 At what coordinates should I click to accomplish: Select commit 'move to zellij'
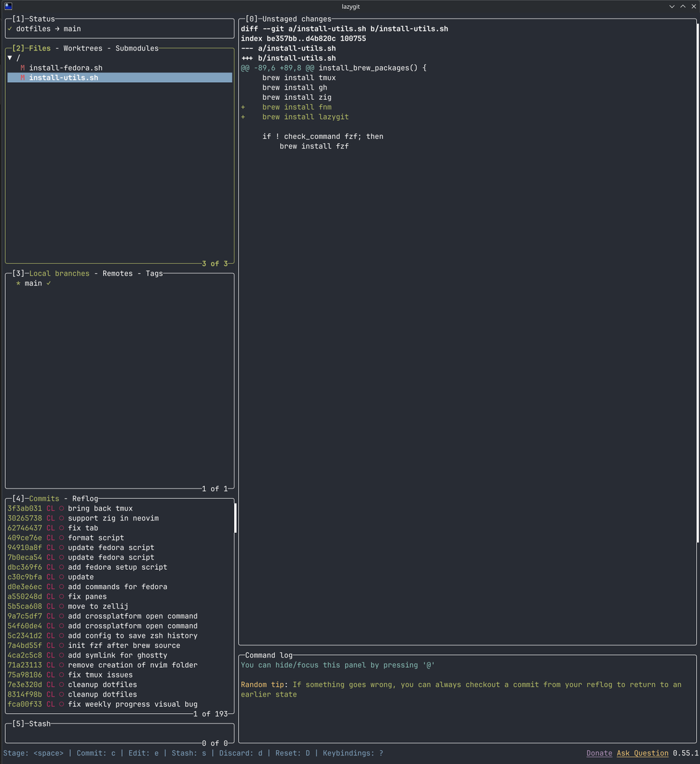coord(120,606)
